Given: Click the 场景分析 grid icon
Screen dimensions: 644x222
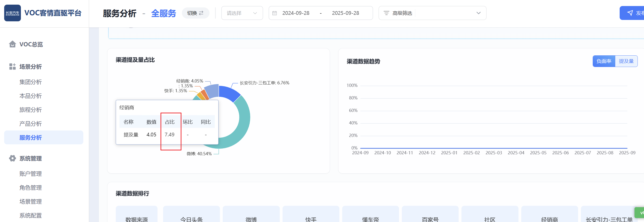Looking at the screenshot, I should [x=13, y=67].
